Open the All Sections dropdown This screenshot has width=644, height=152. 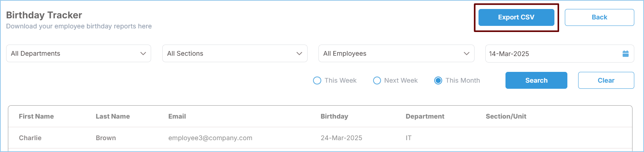(235, 54)
